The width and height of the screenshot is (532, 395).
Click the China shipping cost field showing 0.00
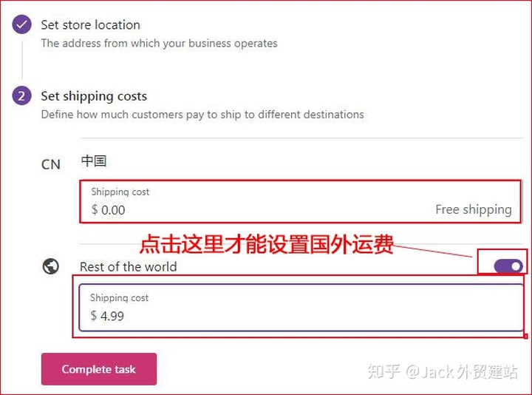301,202
